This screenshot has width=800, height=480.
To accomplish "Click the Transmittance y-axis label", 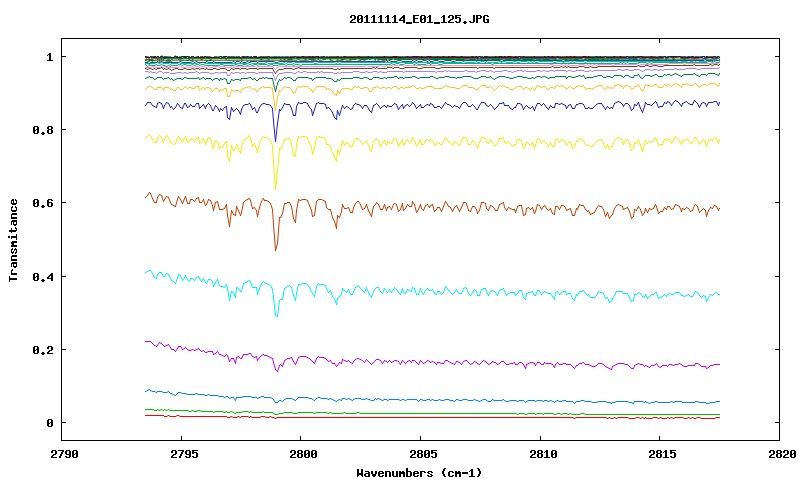I will pyautogui.click(x=13, y=240).
